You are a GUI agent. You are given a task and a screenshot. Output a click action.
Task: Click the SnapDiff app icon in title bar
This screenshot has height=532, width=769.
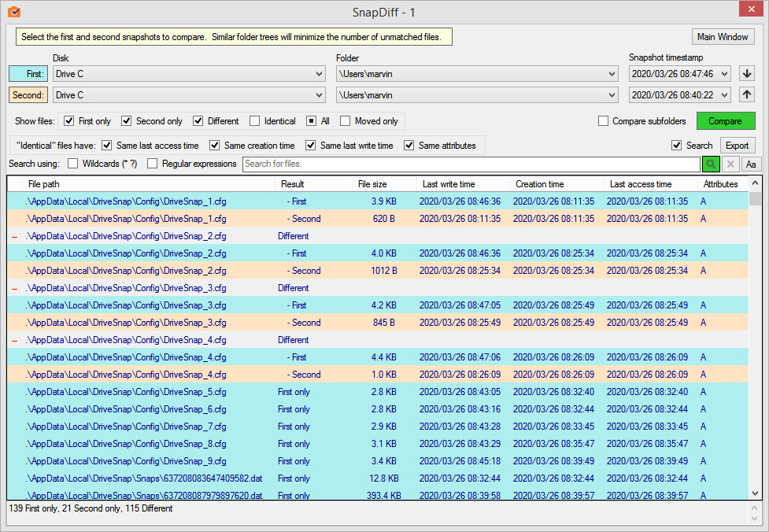pyautogui.click(x=14, y=12)
